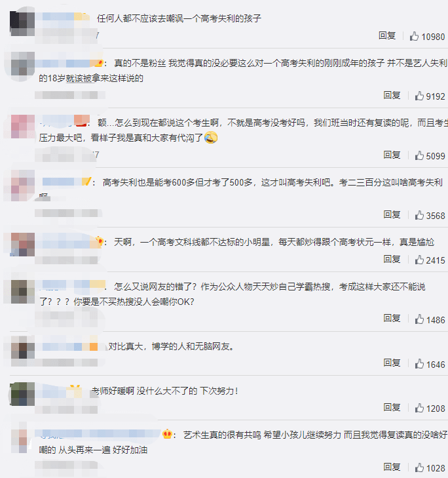Tap thumbs-up icon next to 1208
Viewport: 448px width, 478px height.
click(x=419, y=408)
